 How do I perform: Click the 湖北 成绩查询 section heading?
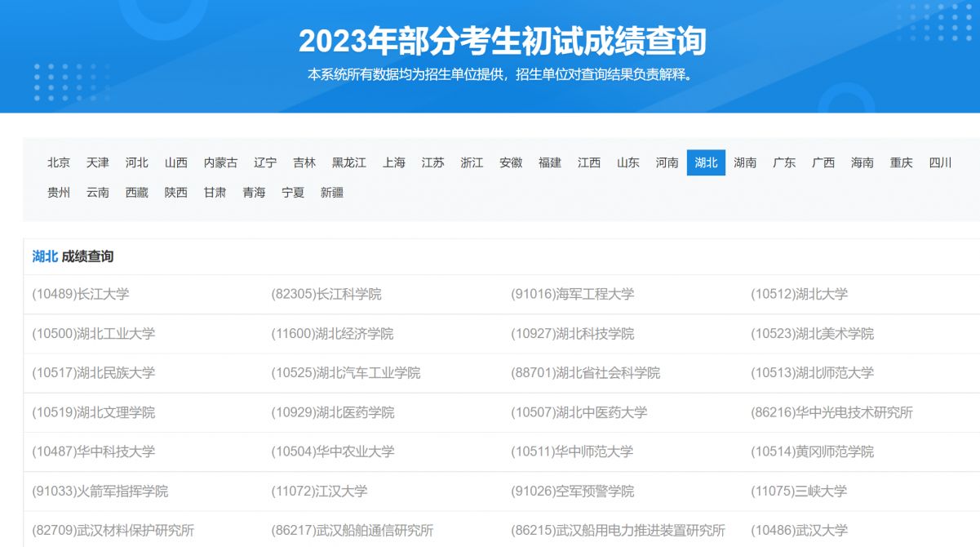(x=73, y=256)
